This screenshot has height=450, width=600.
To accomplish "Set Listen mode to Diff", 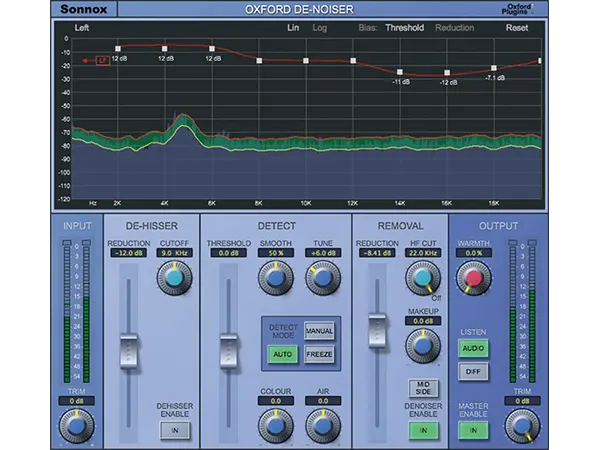I will (x=473, y=372).
